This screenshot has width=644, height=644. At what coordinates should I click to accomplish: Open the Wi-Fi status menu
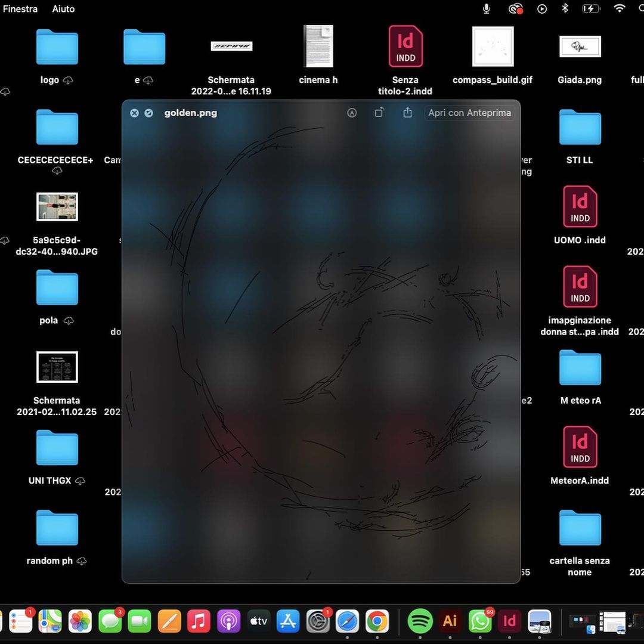(620, 9)
